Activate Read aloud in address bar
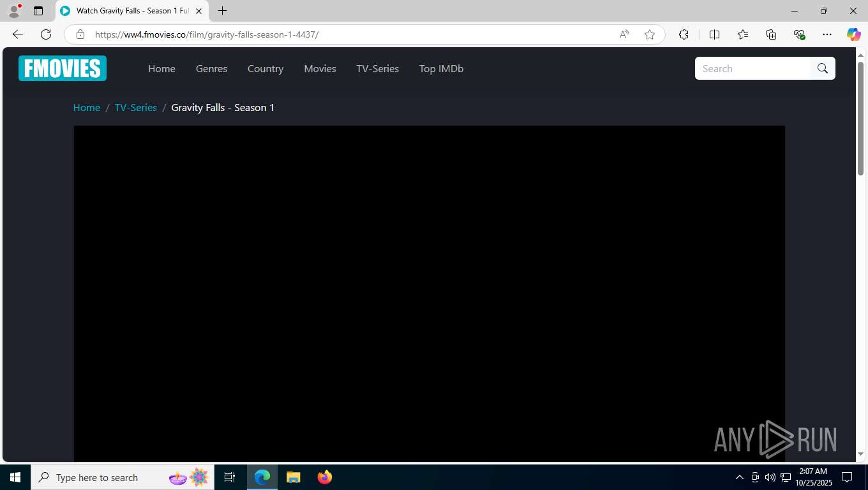The image size is (868, 490). pyautogui.click(x=624, y=34)
